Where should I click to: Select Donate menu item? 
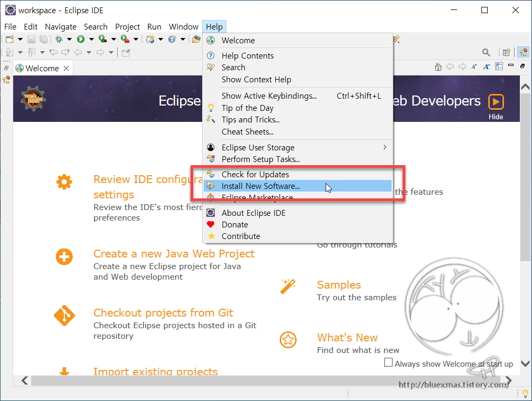[x=297, y=225]
